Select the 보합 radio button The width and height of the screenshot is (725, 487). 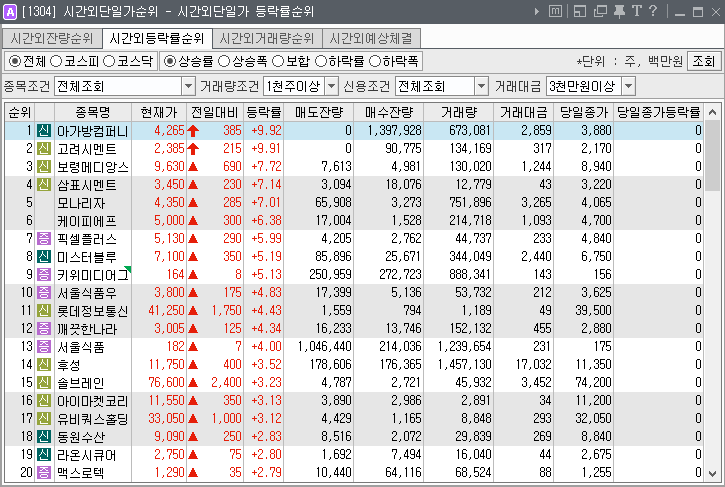pyautogui.click(x=278, y=61)
